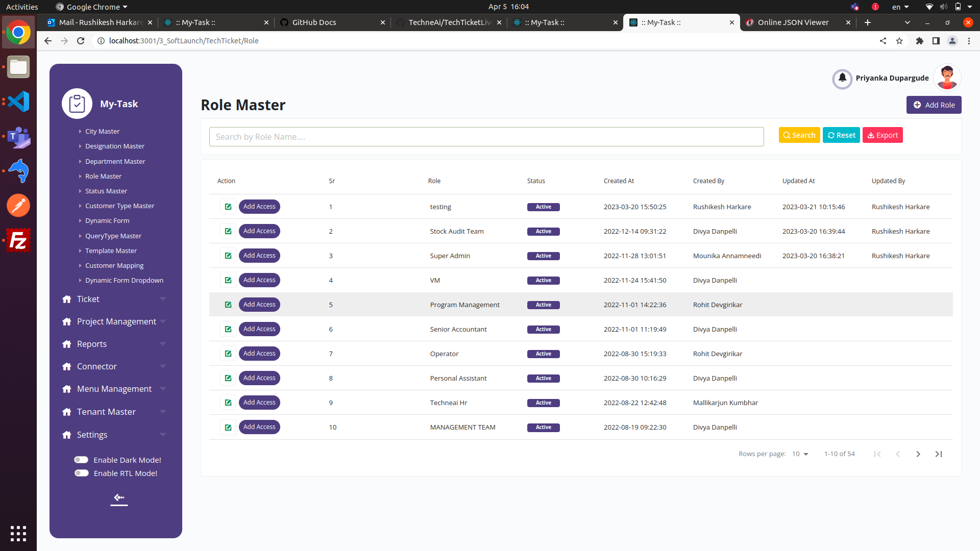Open the en language indicator dropdown
This screenshot has width=980, height=551.
[x=900, y=7]
